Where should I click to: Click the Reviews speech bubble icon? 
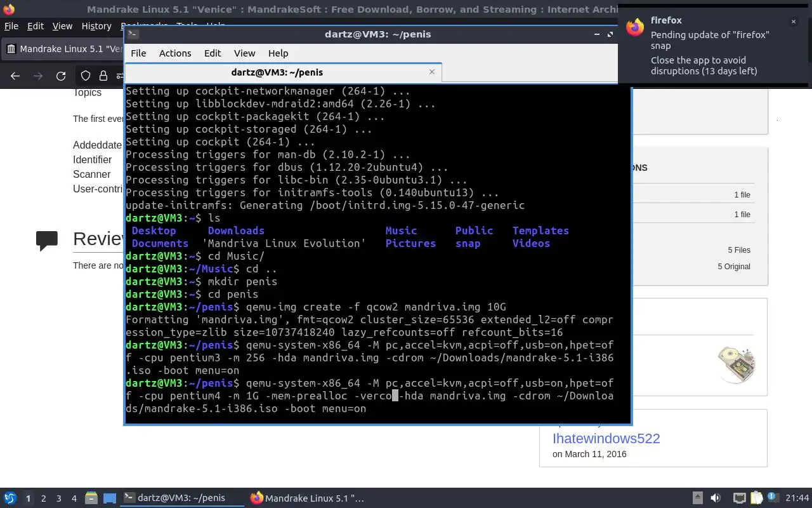point(47,241)
